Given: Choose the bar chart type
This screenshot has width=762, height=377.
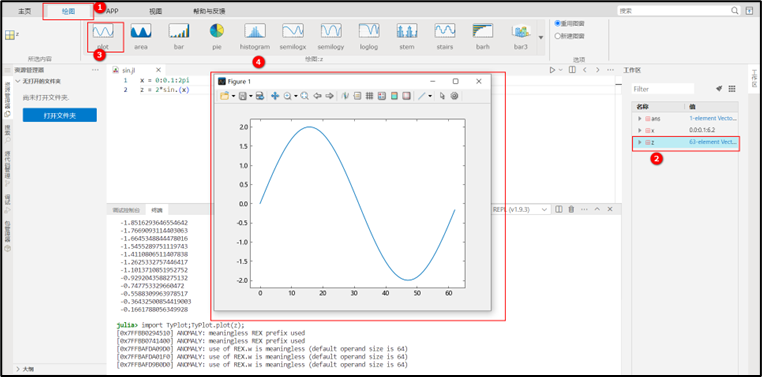Looking at the screenshot, I should point(179,36).
